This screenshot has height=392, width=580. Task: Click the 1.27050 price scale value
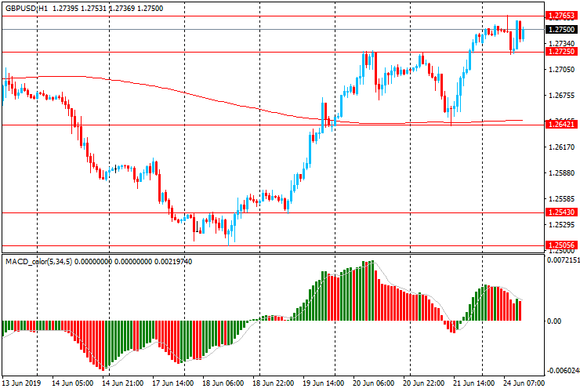pos(562,69)
